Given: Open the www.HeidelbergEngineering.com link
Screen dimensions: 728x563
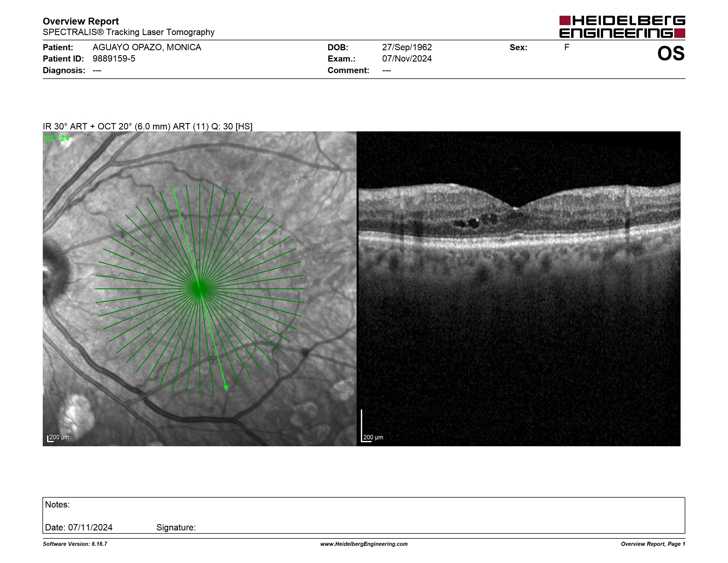Looking at the screenshot, I should pos(364,544).
